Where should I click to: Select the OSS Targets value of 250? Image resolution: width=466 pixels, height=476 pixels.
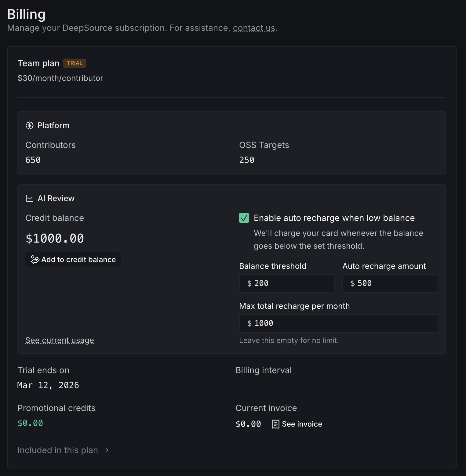click(247, 160)
